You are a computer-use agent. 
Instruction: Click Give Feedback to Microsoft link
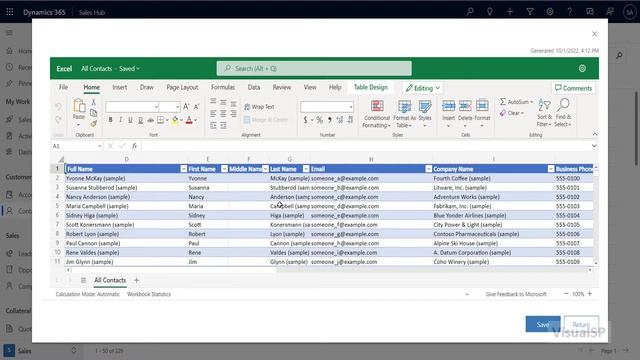coord(516,294)
